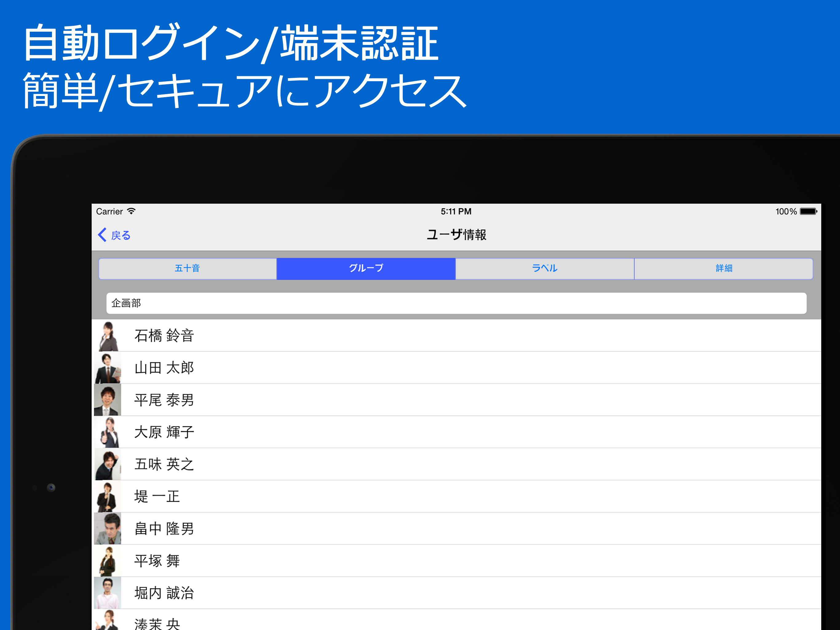Click the photo of 山田 太郎
Image resolution: width=840 pixels, height=630 pixels.
click(x=108, y=368)
